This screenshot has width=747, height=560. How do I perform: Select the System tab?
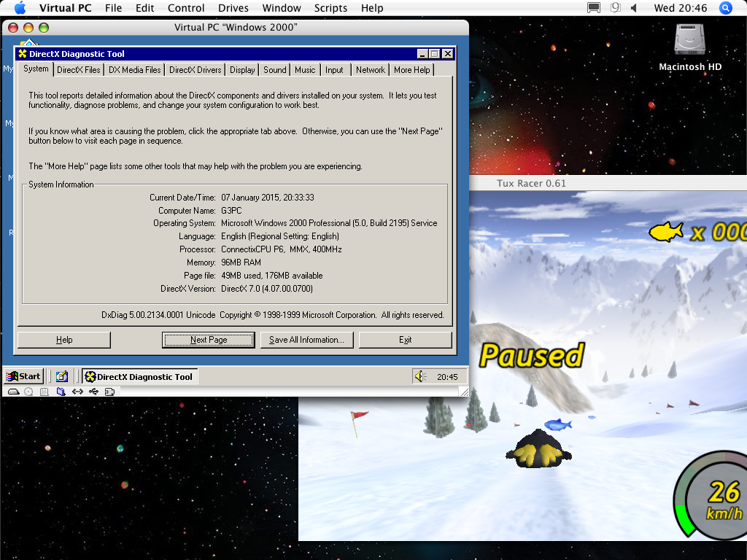[36, 69]
